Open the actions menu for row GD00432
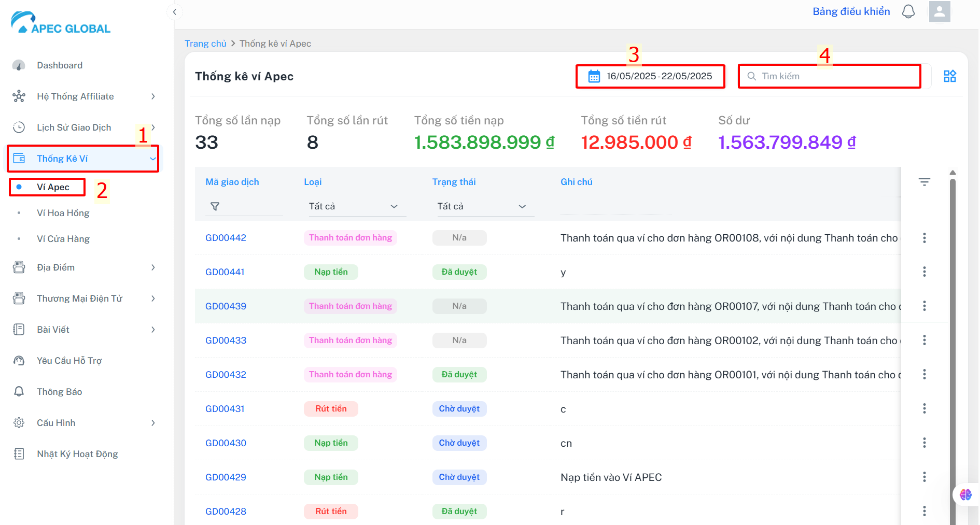980x525 pixels. [x=925, y=375]
